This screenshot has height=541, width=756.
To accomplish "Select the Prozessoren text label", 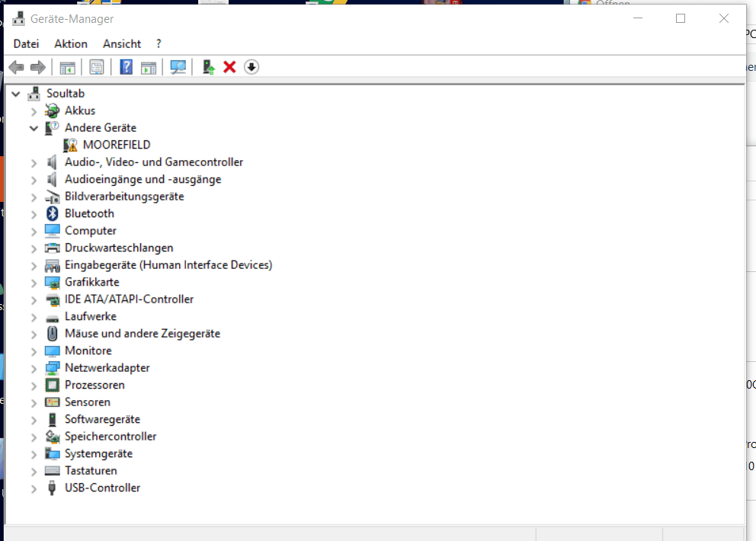I will pos(94,385).
